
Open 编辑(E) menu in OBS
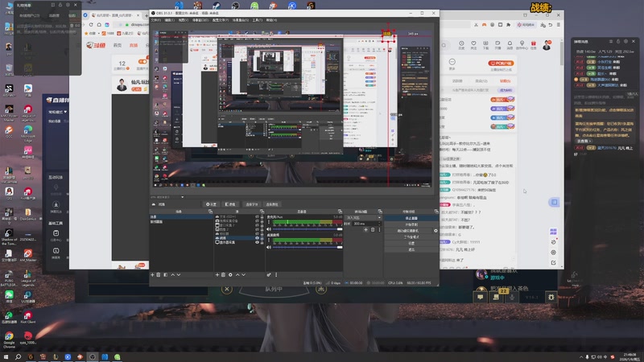click(x=170, y=19)
